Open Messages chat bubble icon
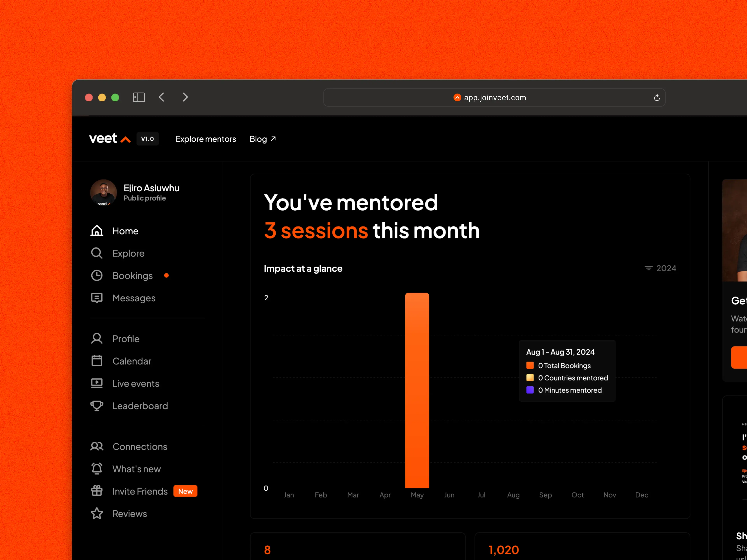The height and width of the screenshot is (560, 747). coord(96,298)
